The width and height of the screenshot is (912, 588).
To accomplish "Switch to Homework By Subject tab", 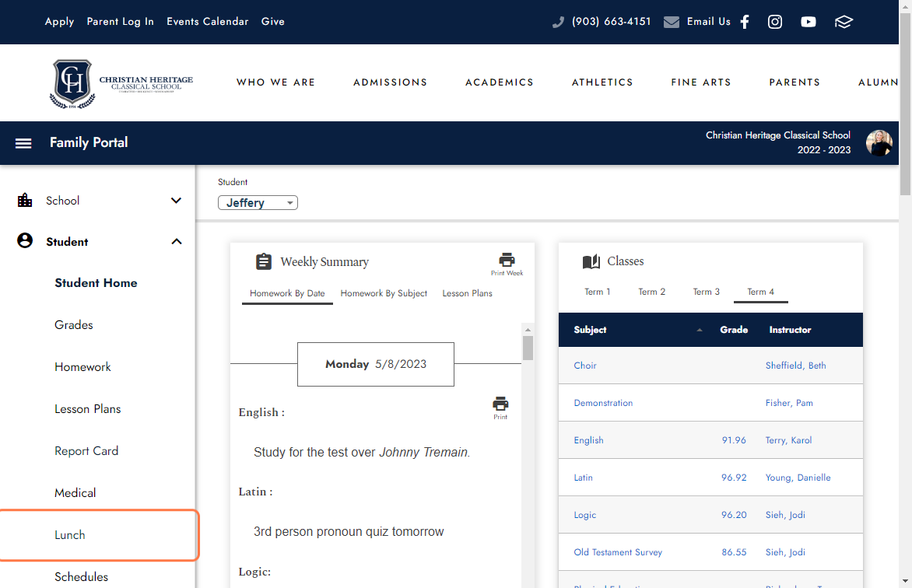I will (x=384, y=293).
